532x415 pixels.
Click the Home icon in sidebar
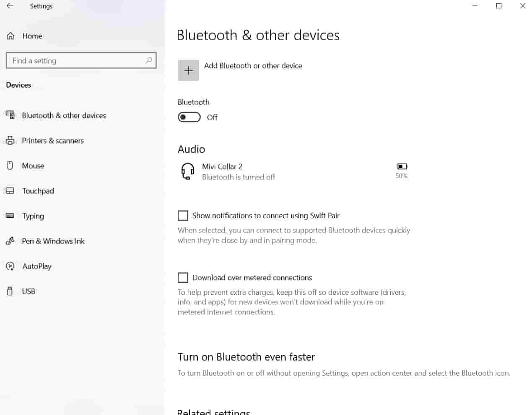coord(10,36)
